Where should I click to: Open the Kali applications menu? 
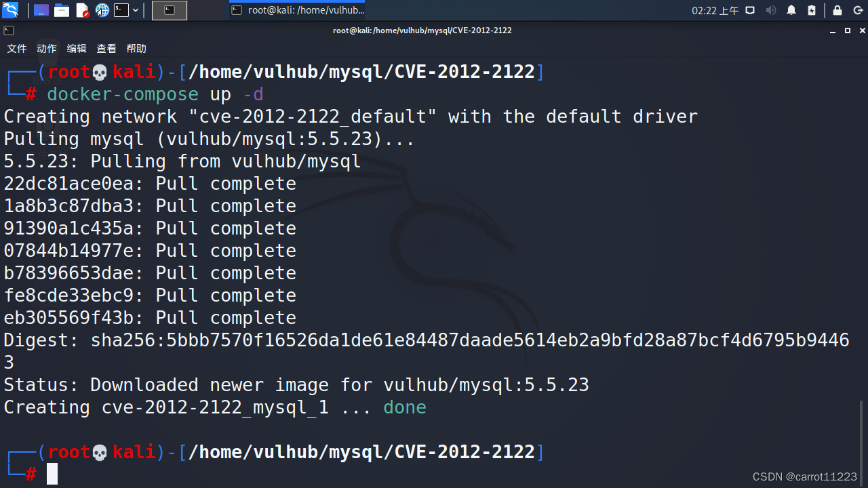[x=9, y=9]
